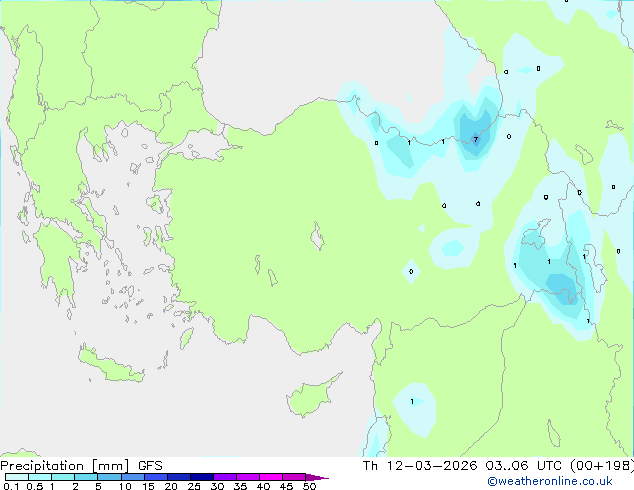Click the '03..06 UTC' time range text

pos(523,466)
